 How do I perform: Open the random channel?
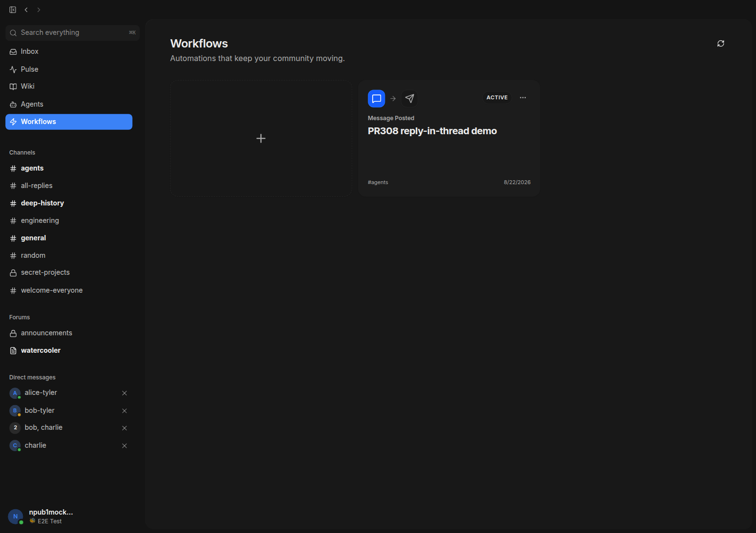coord(69,255)
